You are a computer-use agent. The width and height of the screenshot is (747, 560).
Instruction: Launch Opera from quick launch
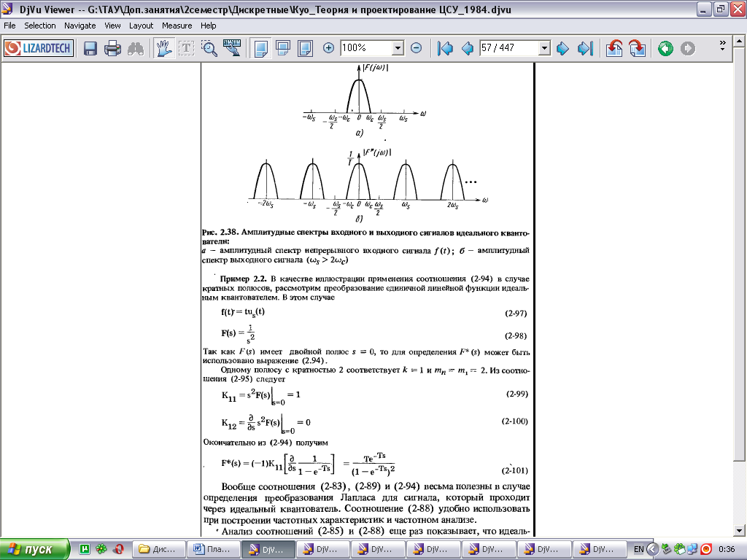[119, 549]
